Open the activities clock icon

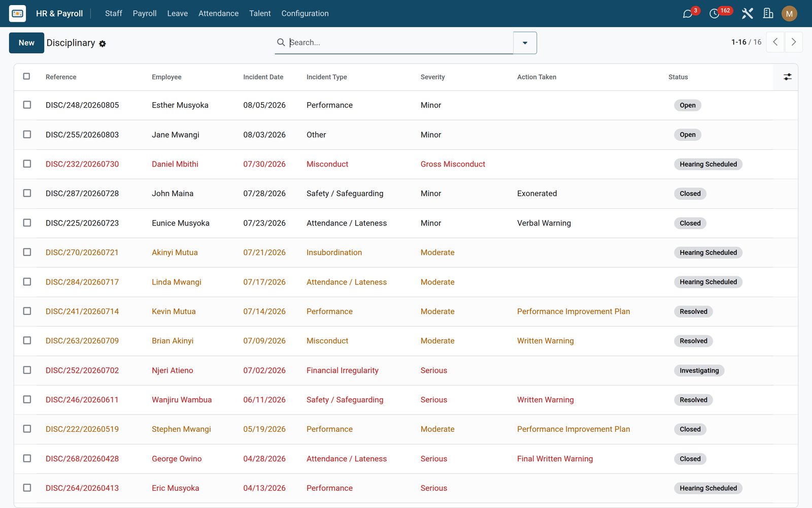pos(714,14)
